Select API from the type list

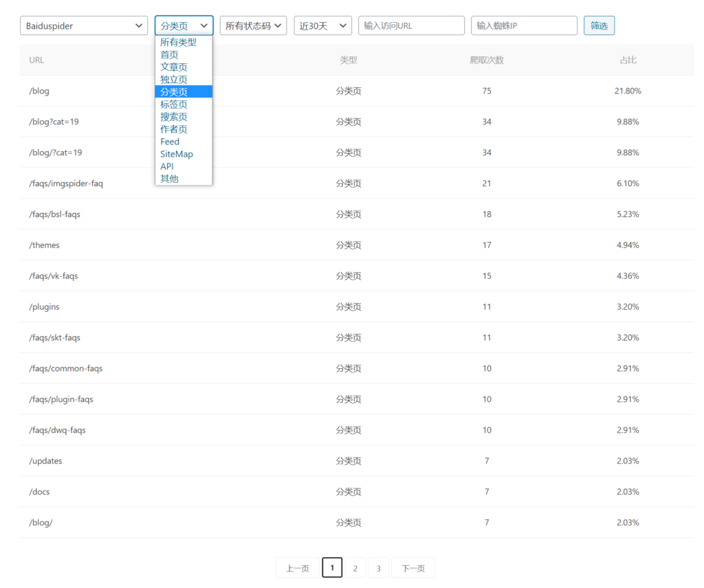click(167, 166)
